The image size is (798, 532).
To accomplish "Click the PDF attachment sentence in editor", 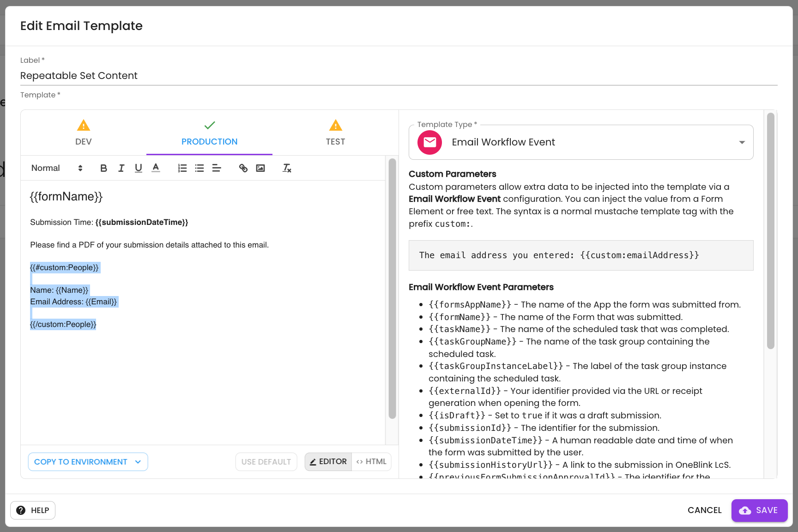I will 149,245.
